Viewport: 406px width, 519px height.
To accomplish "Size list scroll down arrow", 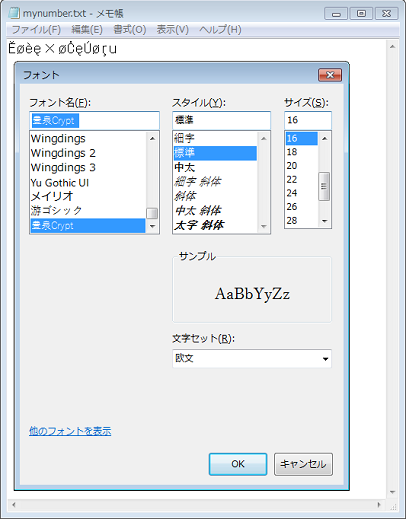I will pos(325,221).
